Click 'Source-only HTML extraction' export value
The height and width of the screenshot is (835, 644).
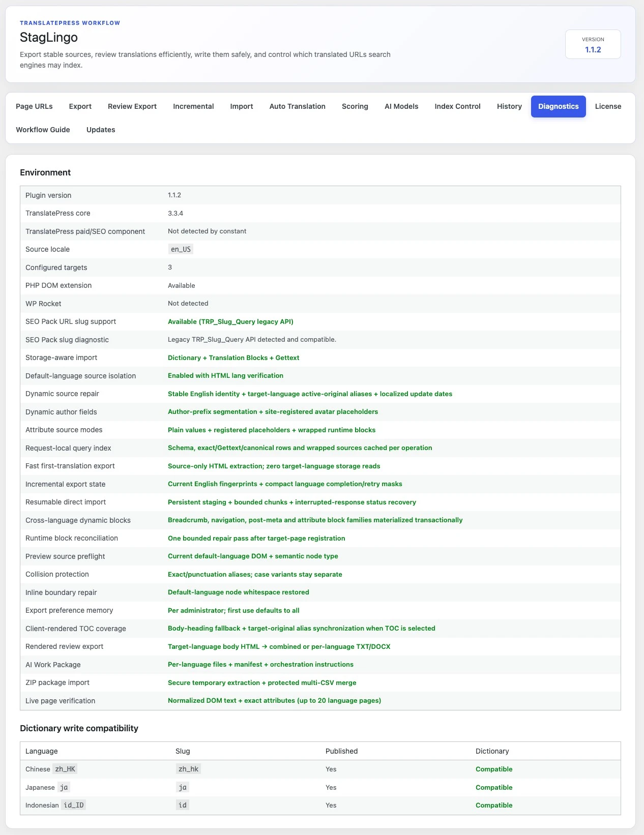coord(274,466)
